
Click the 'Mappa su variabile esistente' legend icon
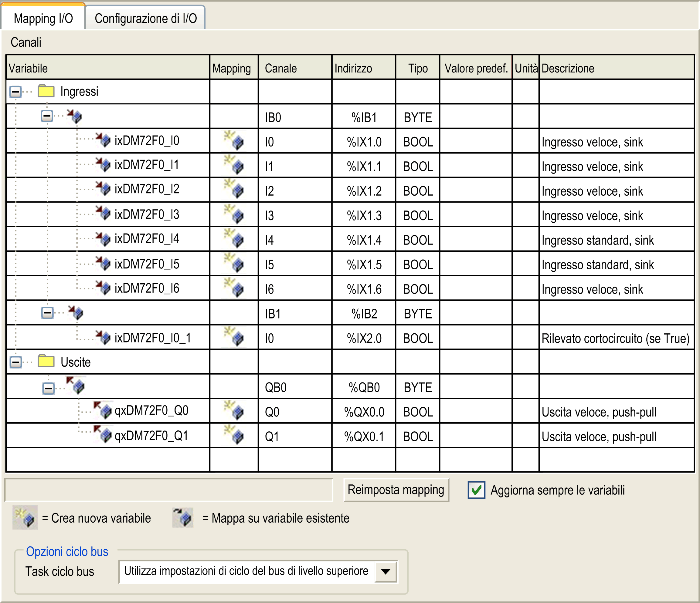click(x=183, y=517)
